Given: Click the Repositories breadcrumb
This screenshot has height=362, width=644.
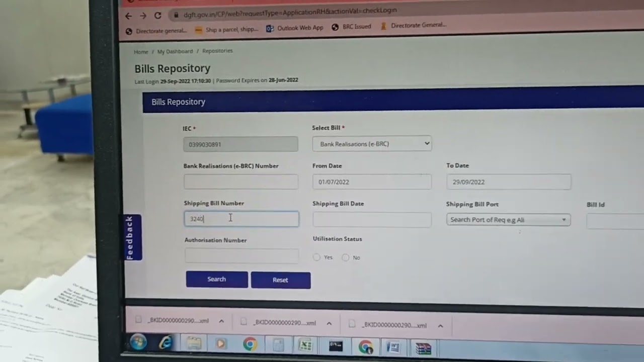Looking at the screenshot, I should 217,51.
